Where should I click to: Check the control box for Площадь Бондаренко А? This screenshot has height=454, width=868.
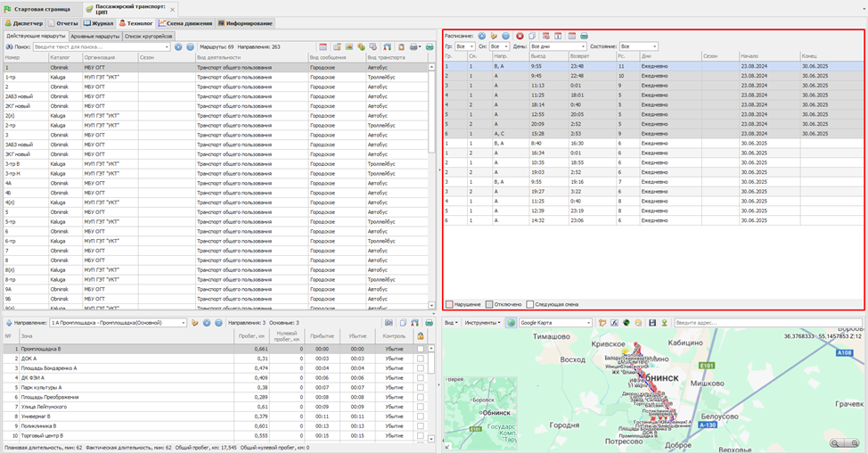point(421,368)
